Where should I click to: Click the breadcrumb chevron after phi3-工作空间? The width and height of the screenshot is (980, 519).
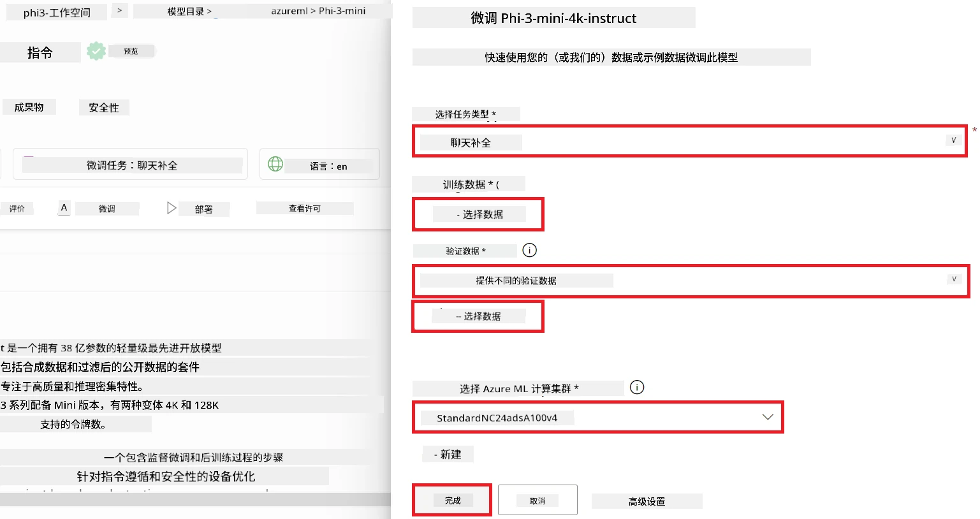119,11
